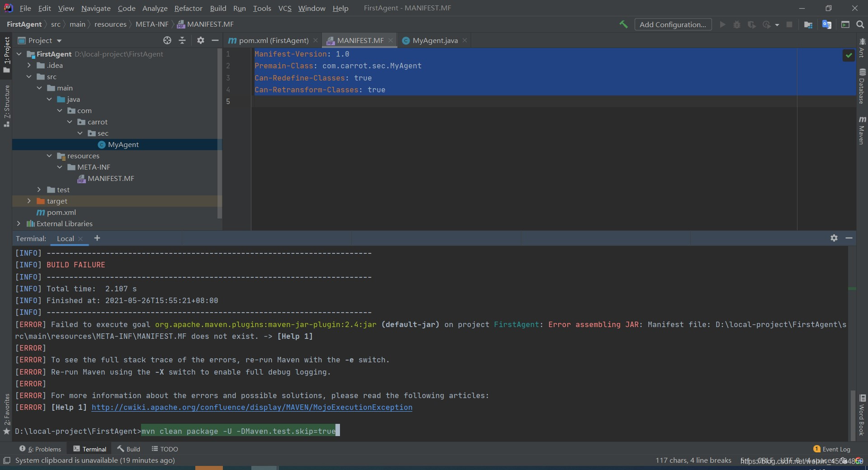Image resolution: width=868 pixels, height=470 pixels.
Task: Collapse the main folder
Action: click(39, 88)
